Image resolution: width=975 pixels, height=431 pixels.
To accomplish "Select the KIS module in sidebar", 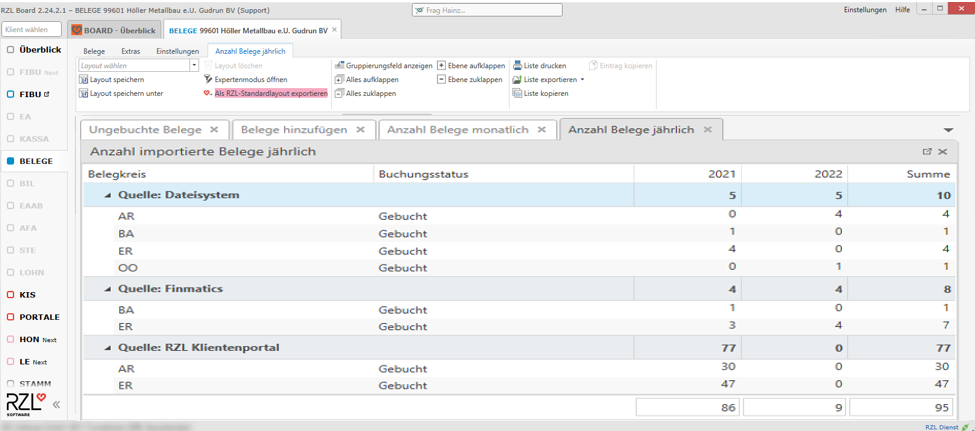I will coord(27,295).
